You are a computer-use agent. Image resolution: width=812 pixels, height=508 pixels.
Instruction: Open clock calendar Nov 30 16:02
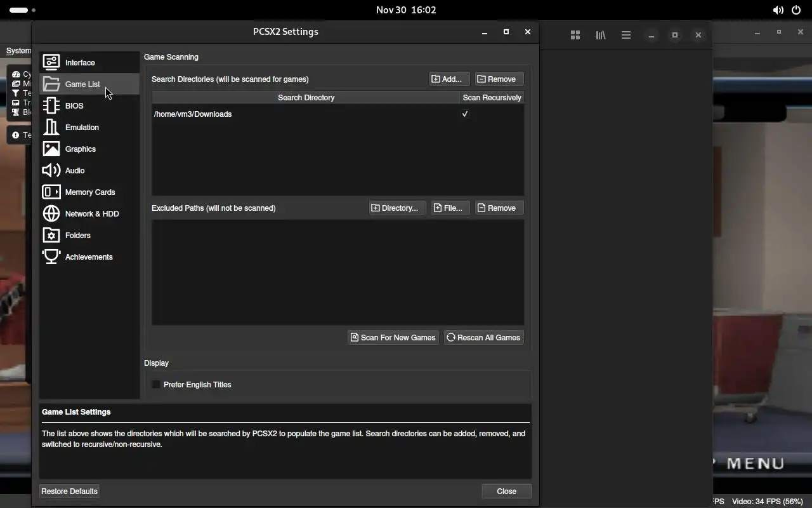pyautogui.click(x=406, y=10)
